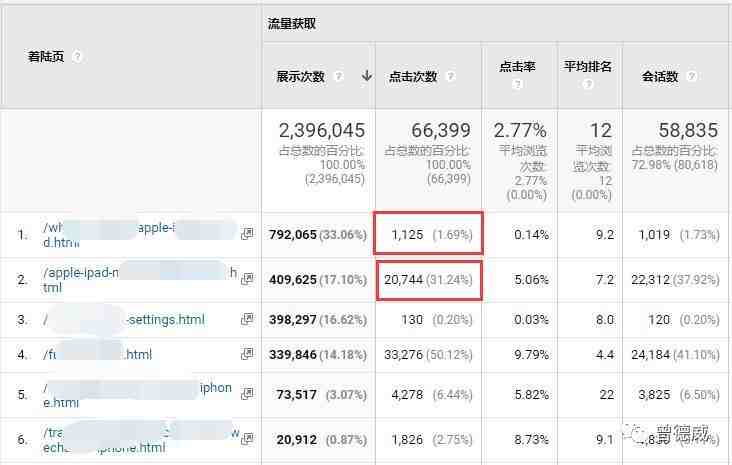Select average rank 7.2
Screen dimensions: 732x465
(x=605, y=279)
